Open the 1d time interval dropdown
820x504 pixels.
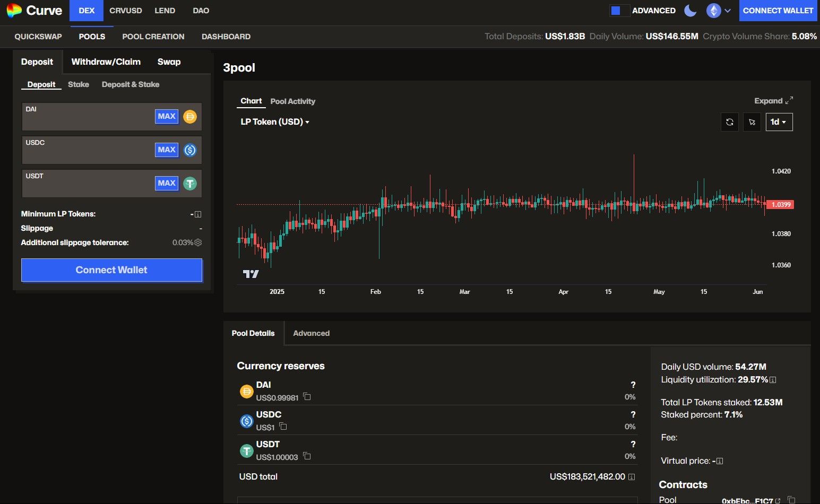coord(779,122)
